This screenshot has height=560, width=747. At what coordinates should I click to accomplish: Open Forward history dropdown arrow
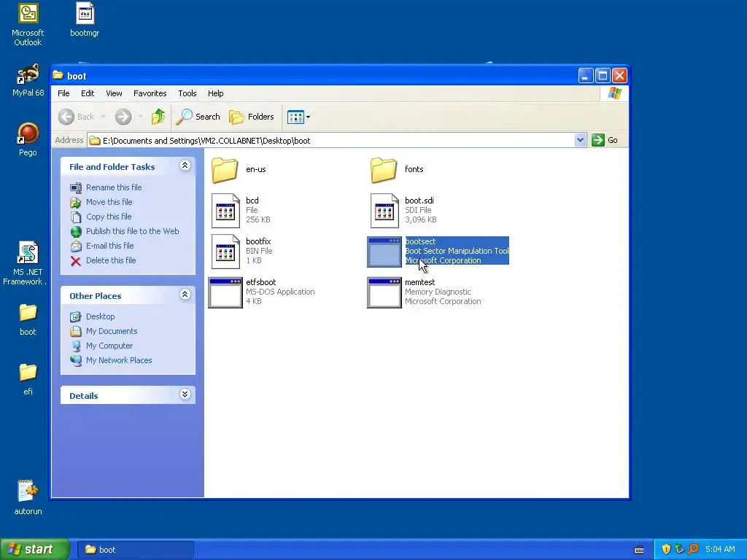coord(140,117)
